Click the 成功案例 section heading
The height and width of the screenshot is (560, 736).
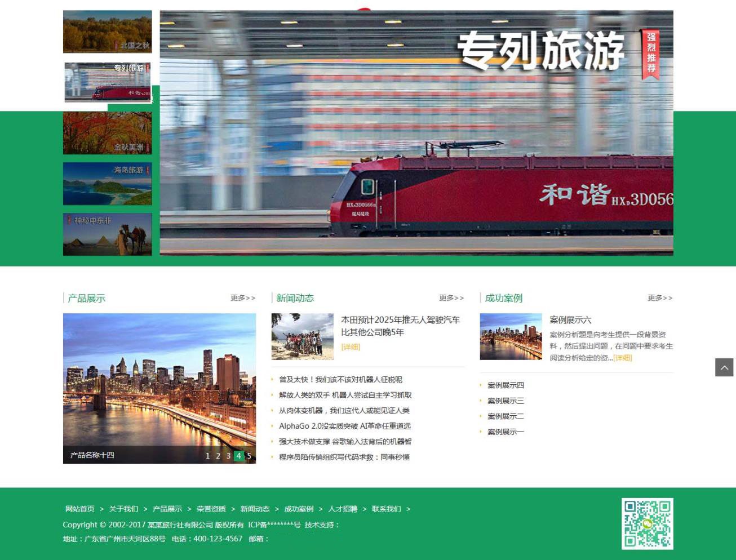[x=504, y=298]
